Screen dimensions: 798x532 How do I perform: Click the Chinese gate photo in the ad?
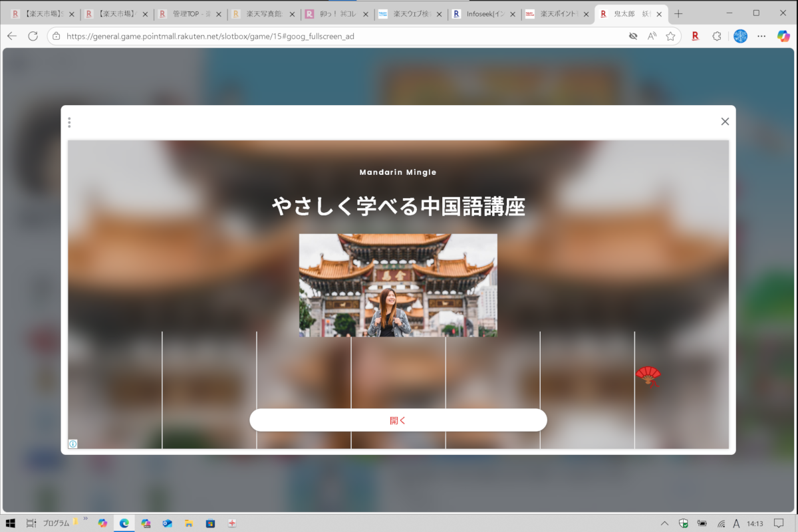pos(398,285)
